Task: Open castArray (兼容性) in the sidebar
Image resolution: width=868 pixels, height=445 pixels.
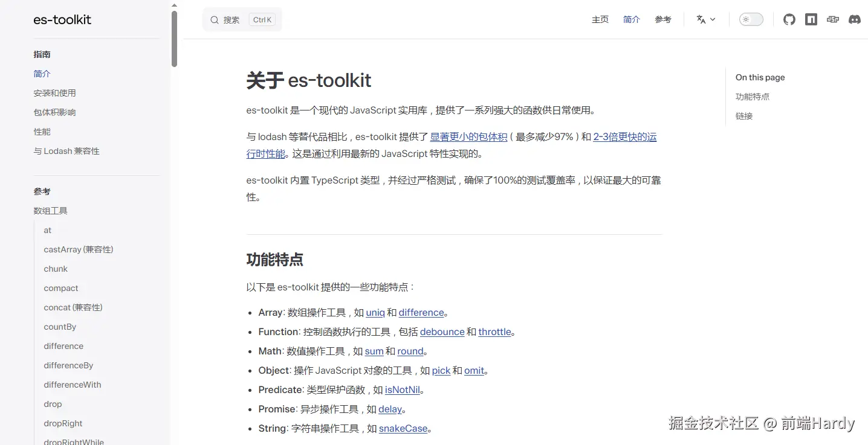Action: pos(79,249)
